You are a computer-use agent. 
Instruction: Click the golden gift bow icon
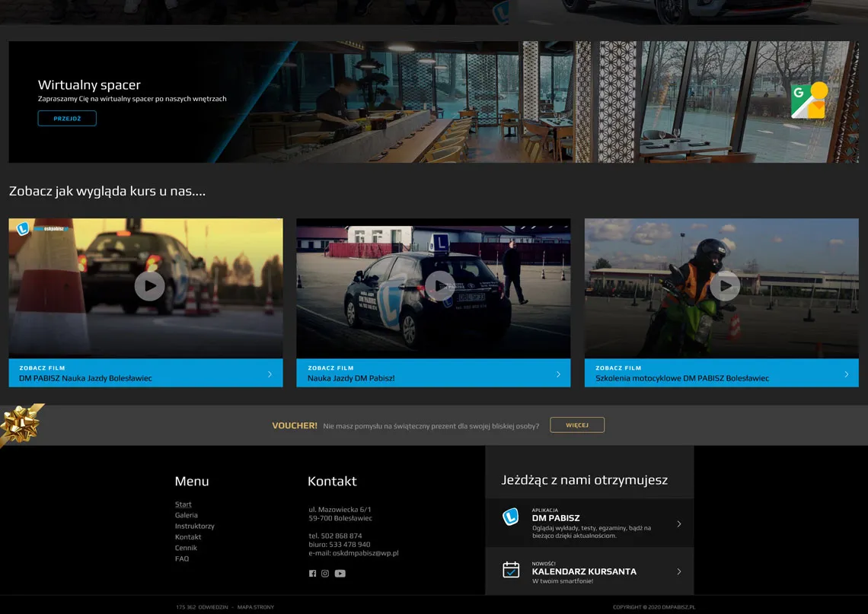19,425
